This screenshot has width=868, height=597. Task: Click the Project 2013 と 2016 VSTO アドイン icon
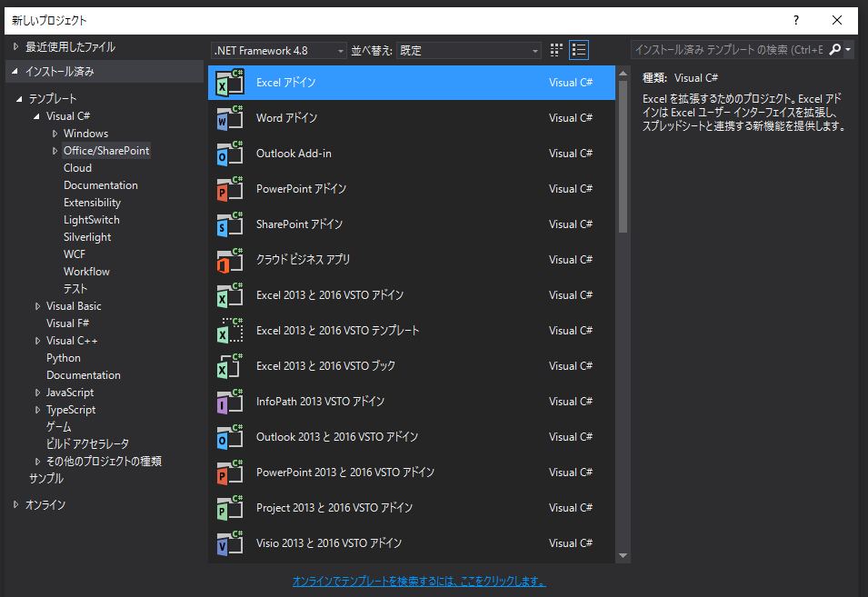point(230,507)
